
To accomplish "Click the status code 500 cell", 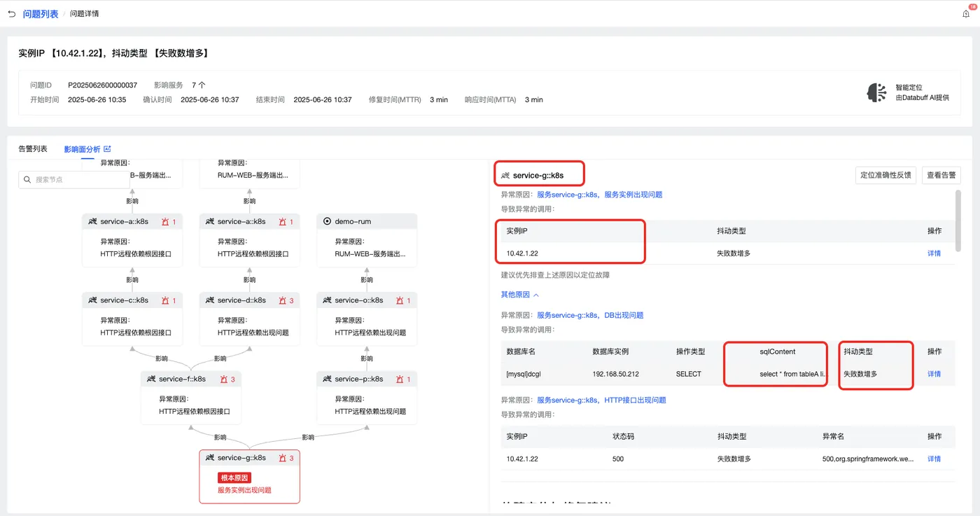I will pyautogui.click(x=618, y=459).
